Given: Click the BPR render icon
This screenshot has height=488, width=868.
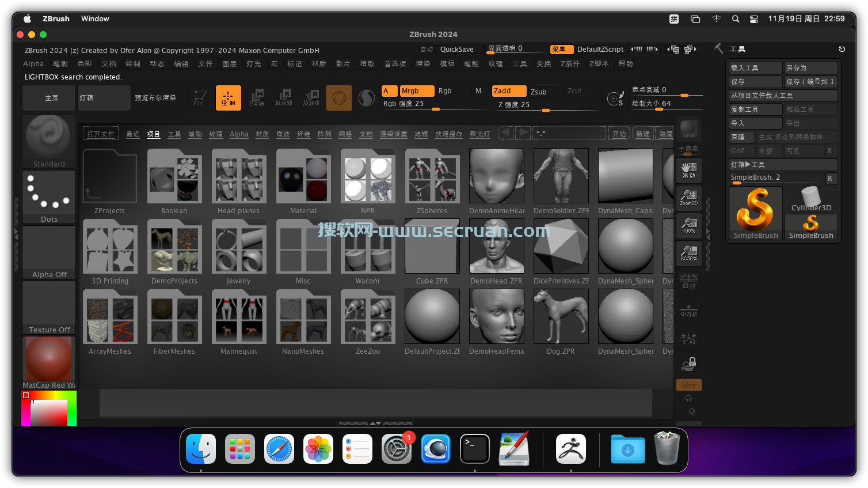Looking at the screenshot, I should coord(689,129).
